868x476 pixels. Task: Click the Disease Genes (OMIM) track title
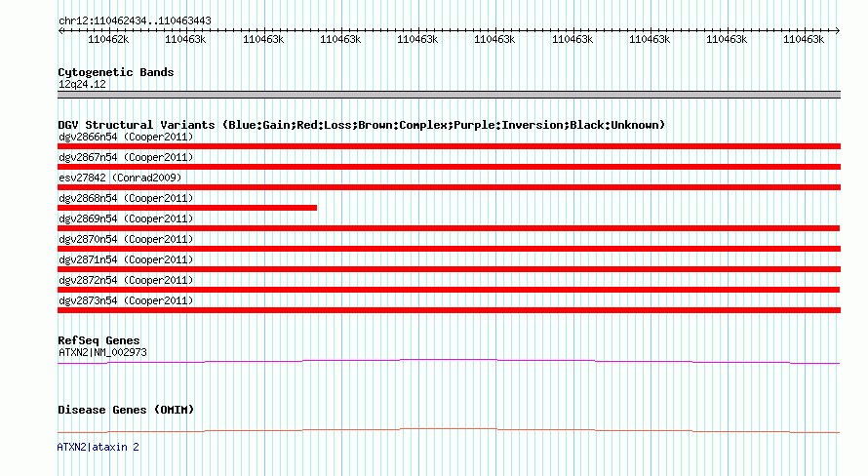click(x=126, y=410)
